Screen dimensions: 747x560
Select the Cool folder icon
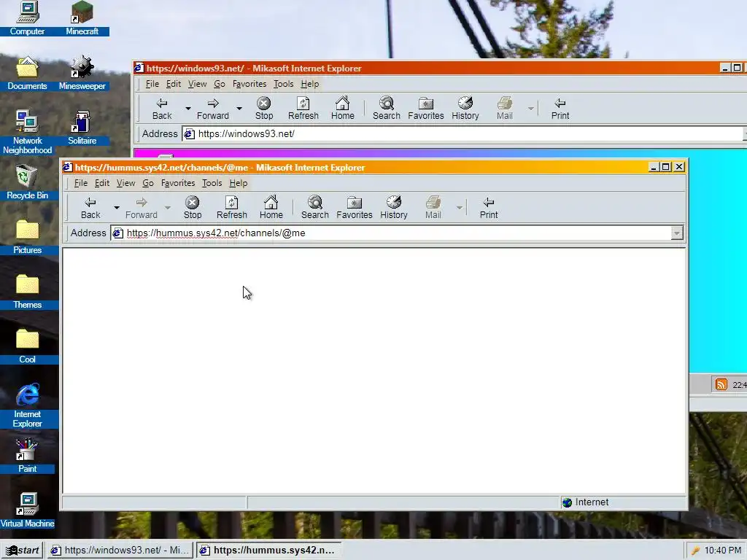pos(27,346)
